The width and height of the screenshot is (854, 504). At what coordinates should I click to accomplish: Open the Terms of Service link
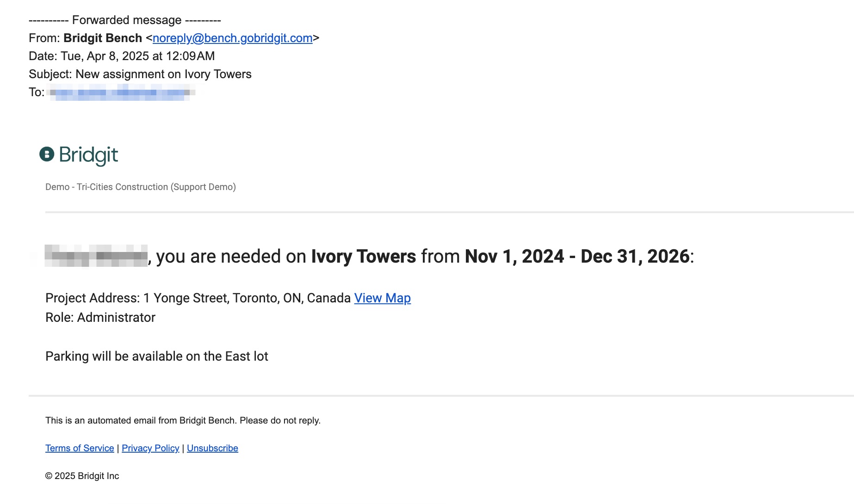80,448
